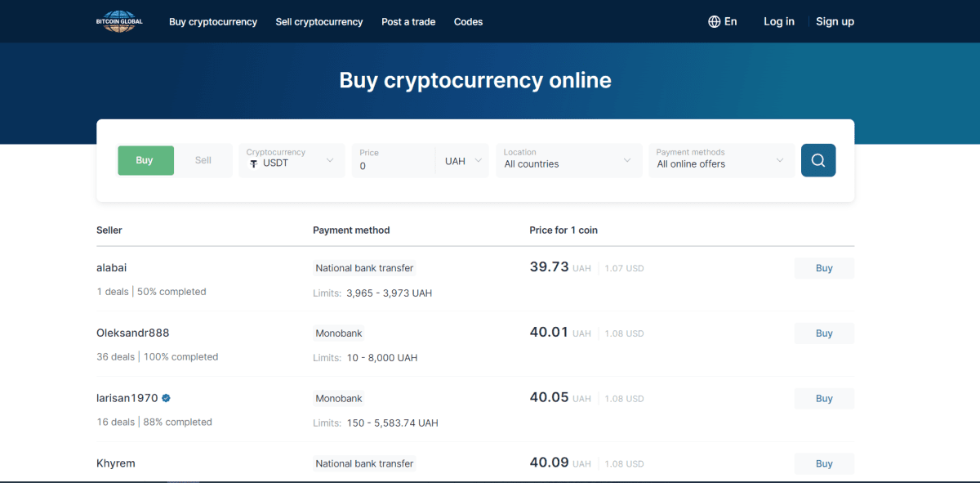Open seller alabai's profile link

point(112,267)
